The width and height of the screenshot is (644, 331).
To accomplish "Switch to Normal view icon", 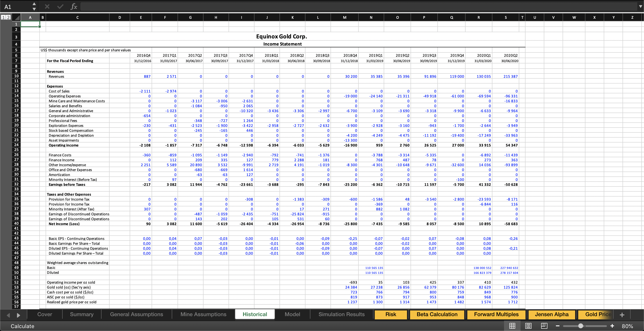I will (x=512, y=326).
